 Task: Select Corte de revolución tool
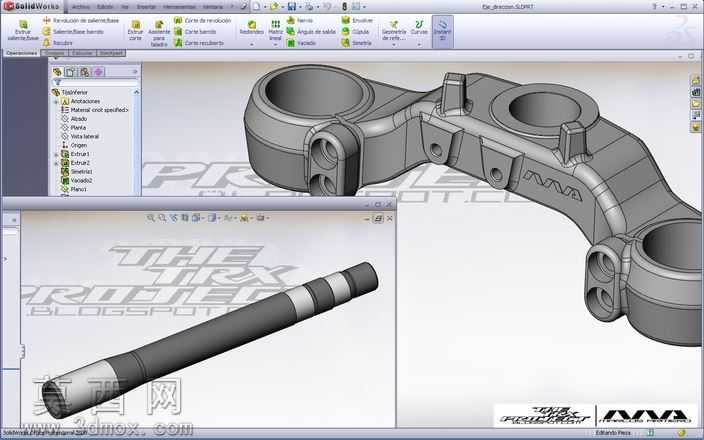[202, 21]
